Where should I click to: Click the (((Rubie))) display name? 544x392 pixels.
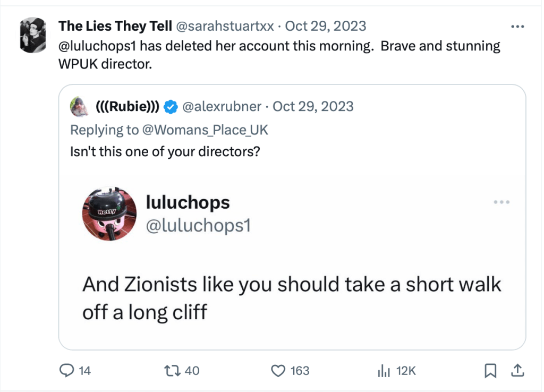tap(127, 107)
